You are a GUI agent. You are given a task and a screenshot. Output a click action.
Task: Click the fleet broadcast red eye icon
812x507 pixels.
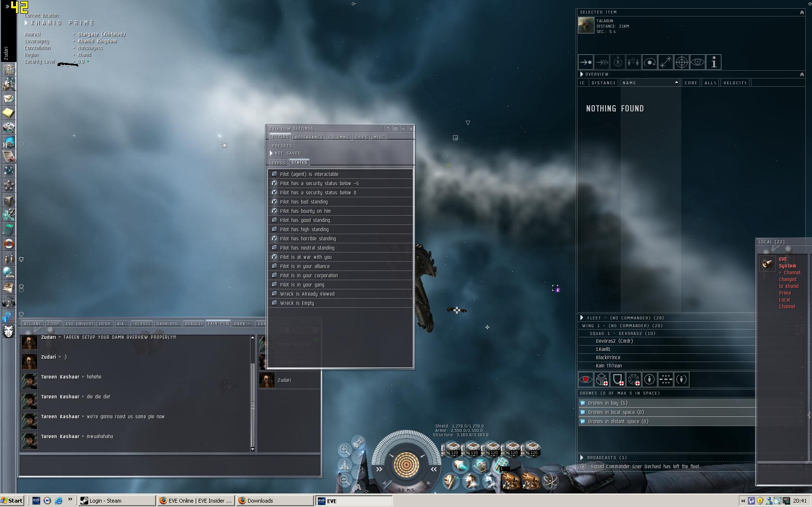pyautogui.click(x=586, y=380)
